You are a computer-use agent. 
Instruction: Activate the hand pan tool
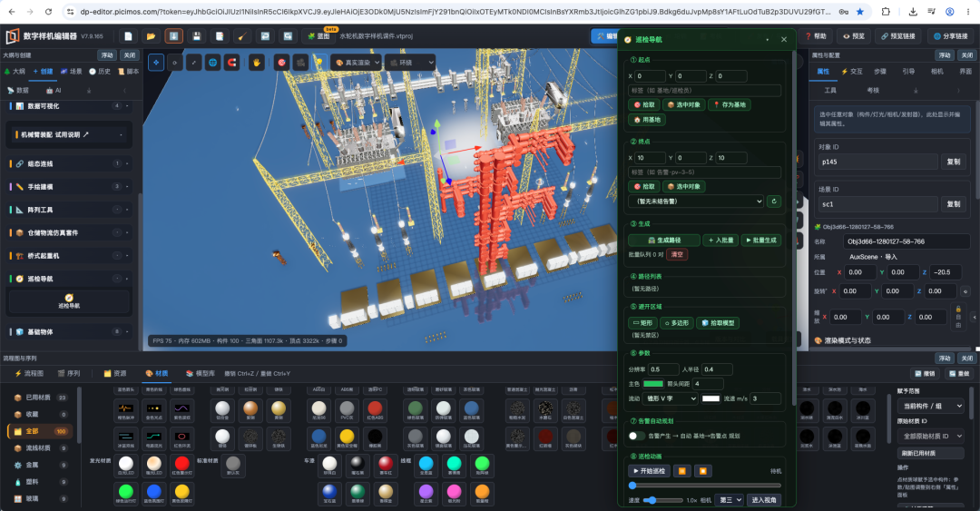pos(256,63)
